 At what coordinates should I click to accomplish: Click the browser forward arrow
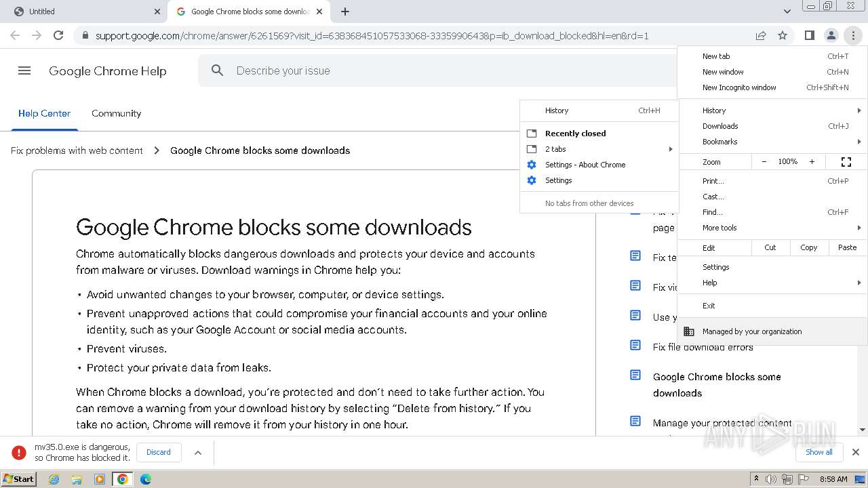tap(37, 35)
